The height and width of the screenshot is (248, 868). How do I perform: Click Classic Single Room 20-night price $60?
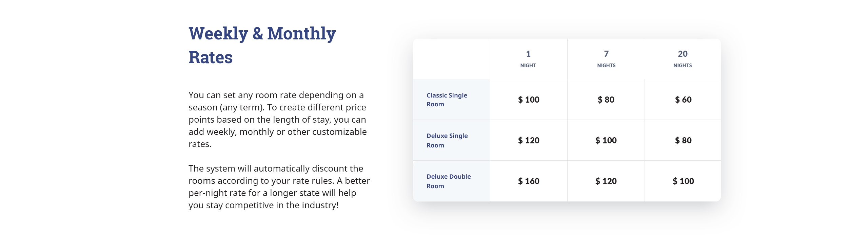click(683, 100)
